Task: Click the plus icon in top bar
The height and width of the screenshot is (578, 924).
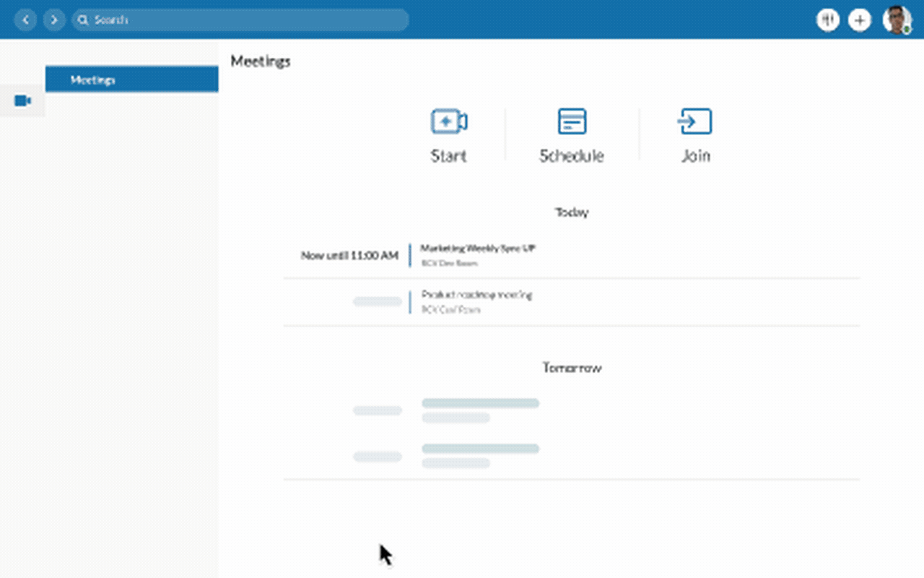Action: pos(859,20)
